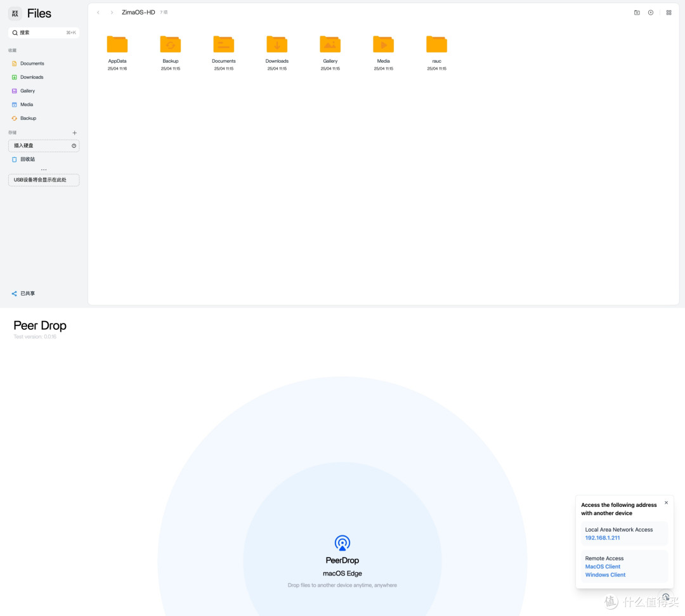Open the rauc folder
This screenshot has width=685, height=616.
point(437,44)
